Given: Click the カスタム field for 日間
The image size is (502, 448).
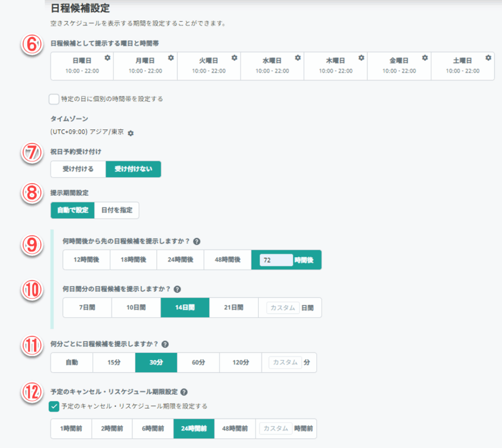Looking at the screenshot, I should coord(283,308).
